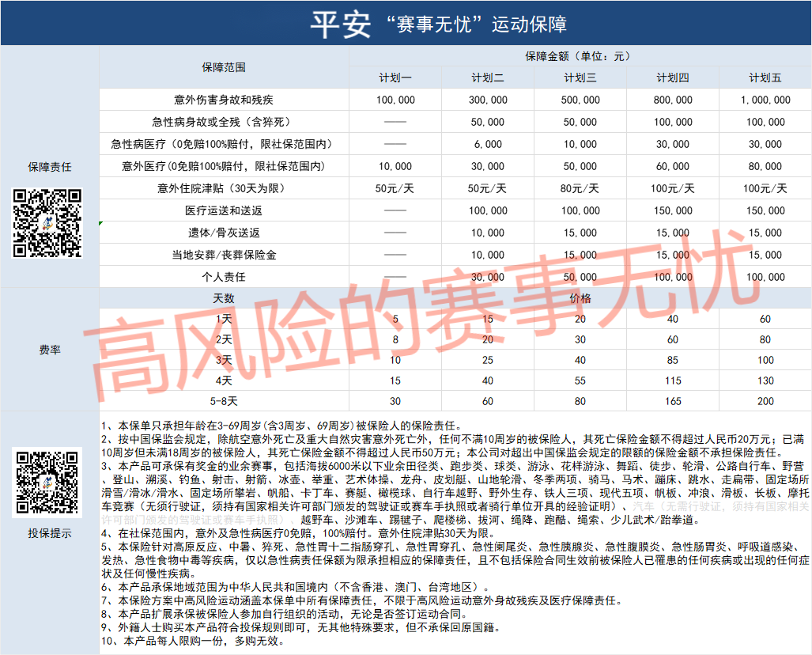
Task: Select the 计划一 column header
Action: [x=395, y=78]
